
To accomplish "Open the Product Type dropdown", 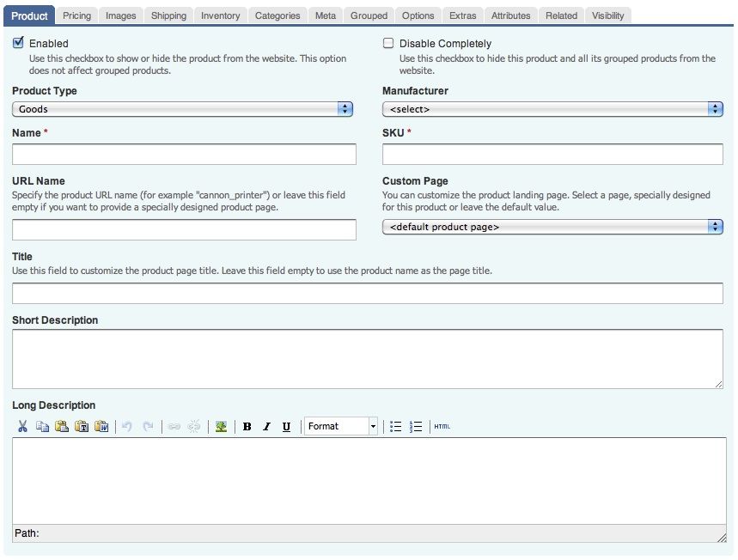I will point(345,109).
